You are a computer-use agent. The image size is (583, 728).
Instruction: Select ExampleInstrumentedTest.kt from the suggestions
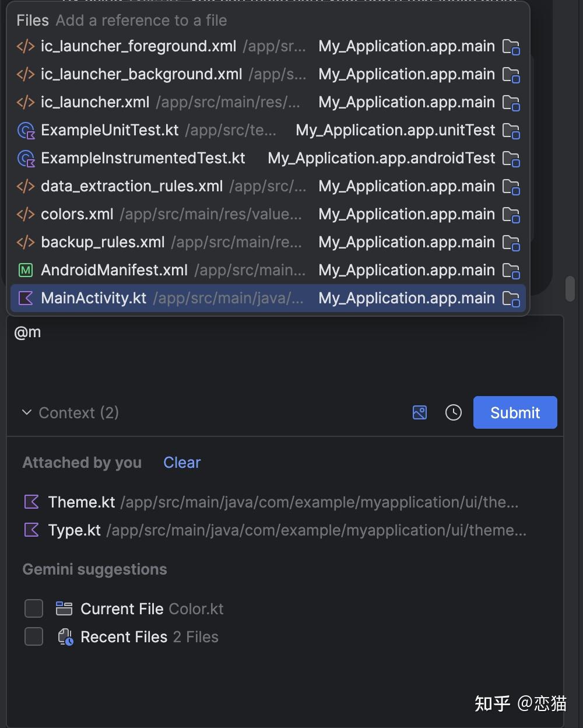click(x=143, y=158)
